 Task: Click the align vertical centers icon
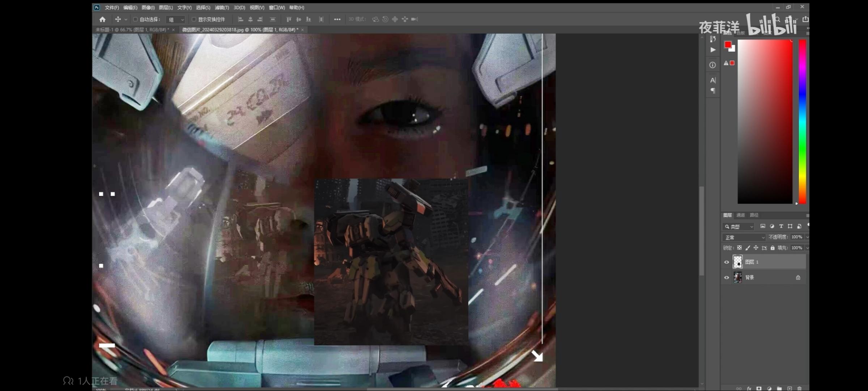[x=298, y=19]
